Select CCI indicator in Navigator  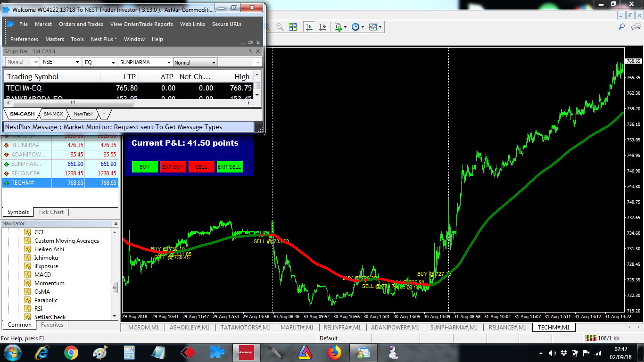pyautogui.click(x=39, y=232)
